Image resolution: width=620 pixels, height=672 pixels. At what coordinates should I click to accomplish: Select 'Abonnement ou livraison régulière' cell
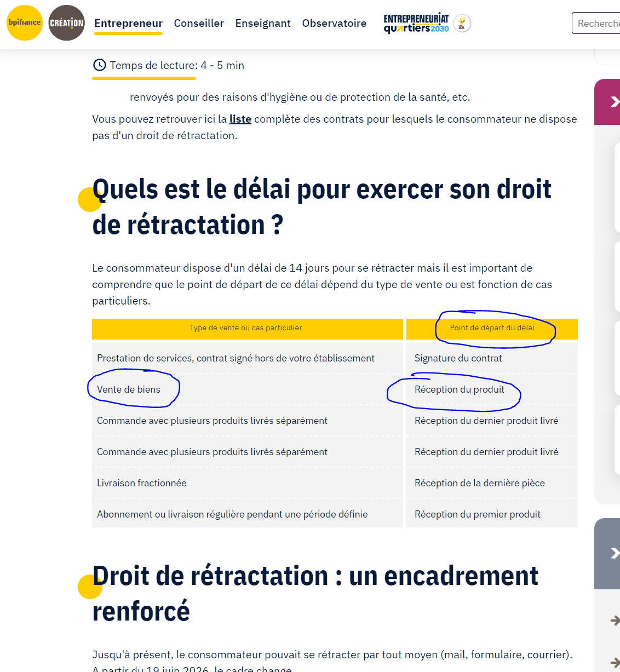point(248,514)
